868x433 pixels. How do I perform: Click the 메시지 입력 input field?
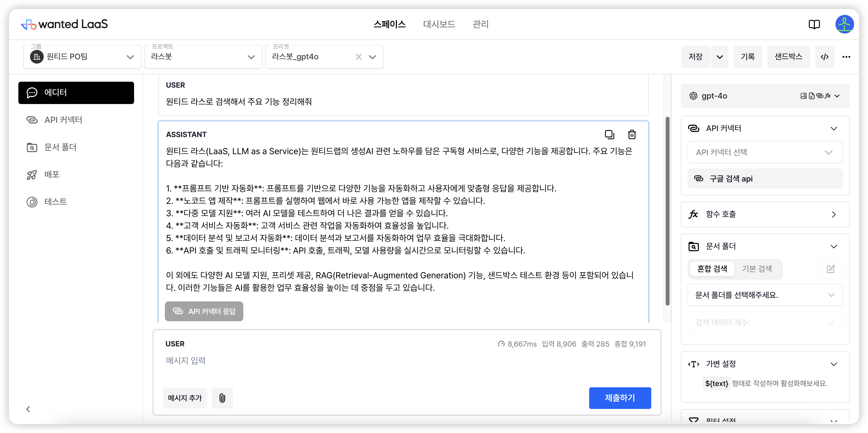coord(406,361)
